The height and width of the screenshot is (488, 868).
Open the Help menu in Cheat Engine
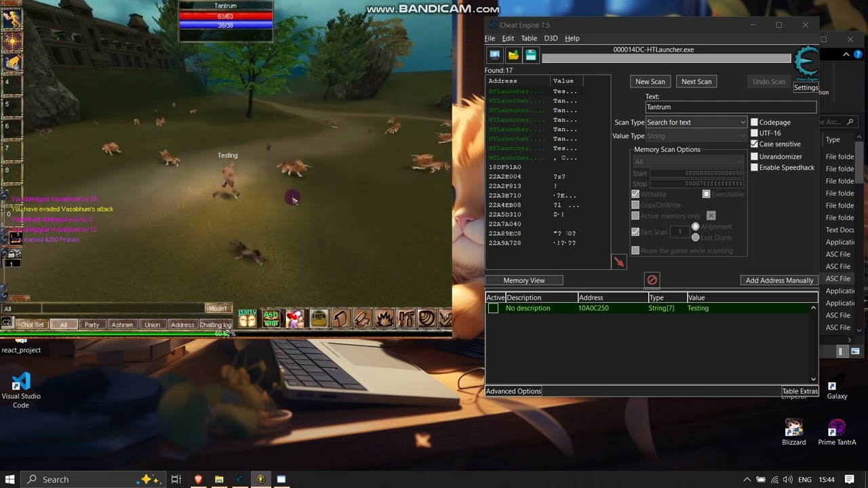click(572, 39)
